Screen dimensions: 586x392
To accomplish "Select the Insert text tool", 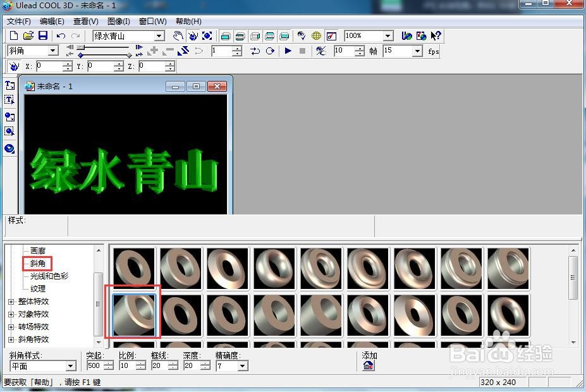I will [9, 85].
